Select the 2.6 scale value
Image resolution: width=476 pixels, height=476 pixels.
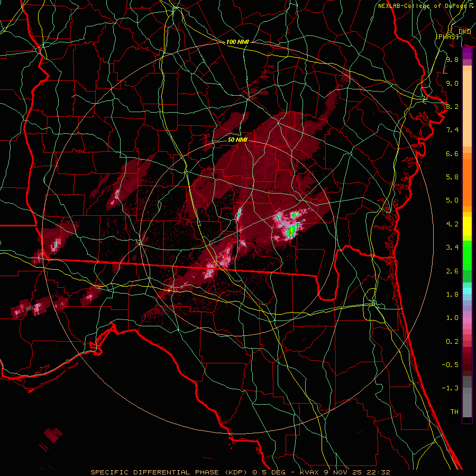452,271
